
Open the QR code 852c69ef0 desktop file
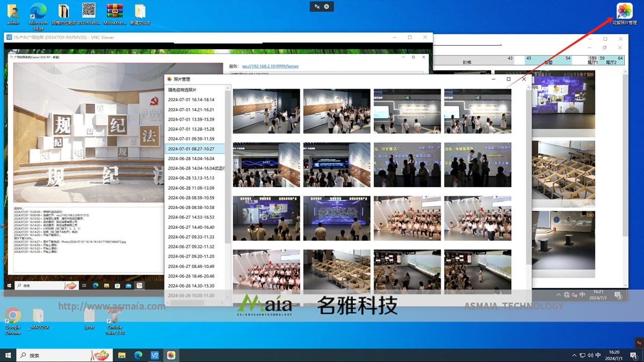(89, 14)
